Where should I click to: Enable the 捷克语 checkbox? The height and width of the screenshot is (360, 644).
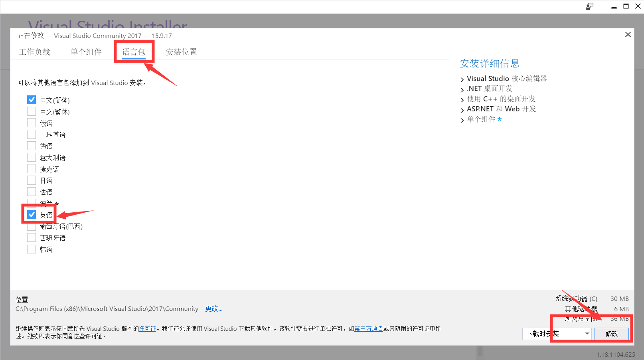(x=32, y=169)
